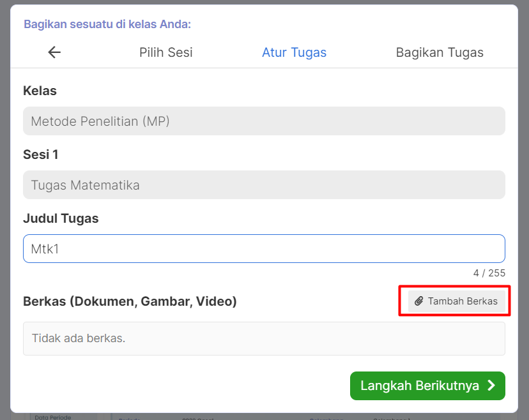Click the empty file list 'Tidak ada berkas.'

pos(264,338)
